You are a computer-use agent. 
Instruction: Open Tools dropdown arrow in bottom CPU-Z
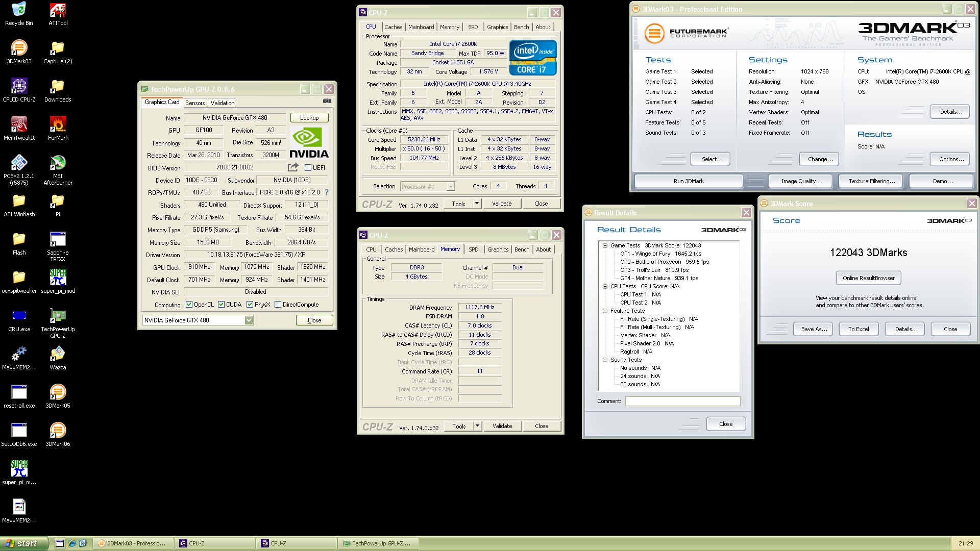[477, 426]
